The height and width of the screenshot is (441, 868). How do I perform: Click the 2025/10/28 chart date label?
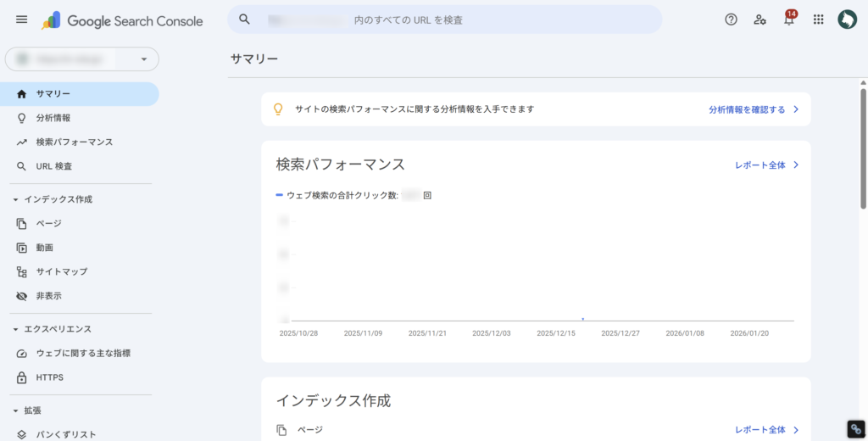[x=298, y=333]
